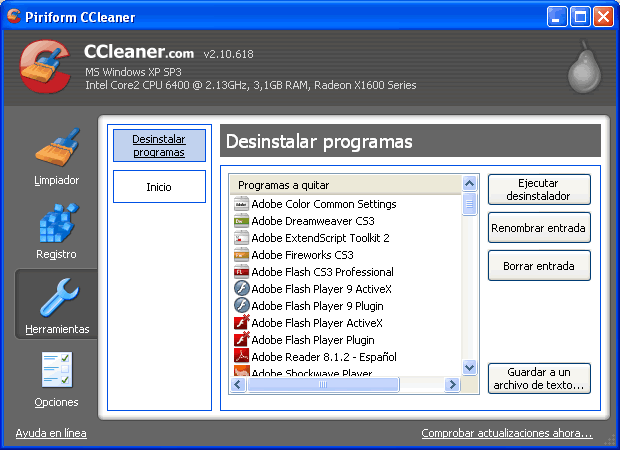The height and width of the screenshot is (450, 620).
Task: Select Adobe Flash Player 9 ActiveX entry
Action: click(321, 289)
